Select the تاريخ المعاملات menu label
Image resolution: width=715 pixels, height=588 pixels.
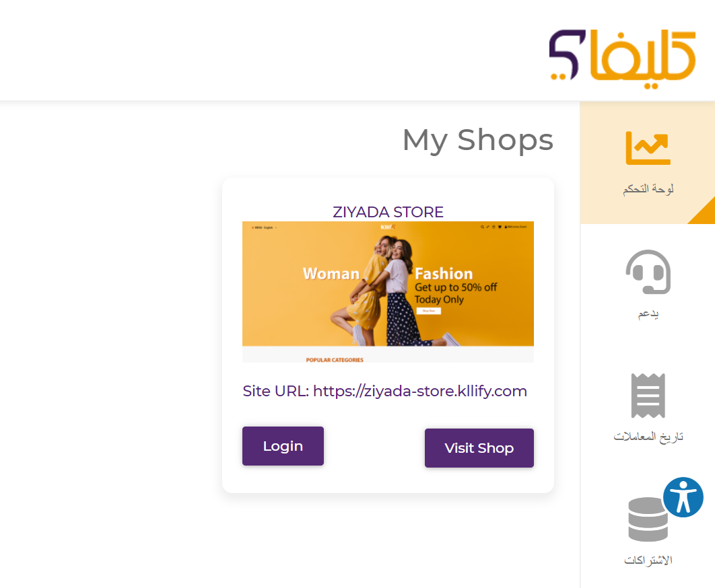[x=648, y=436]
